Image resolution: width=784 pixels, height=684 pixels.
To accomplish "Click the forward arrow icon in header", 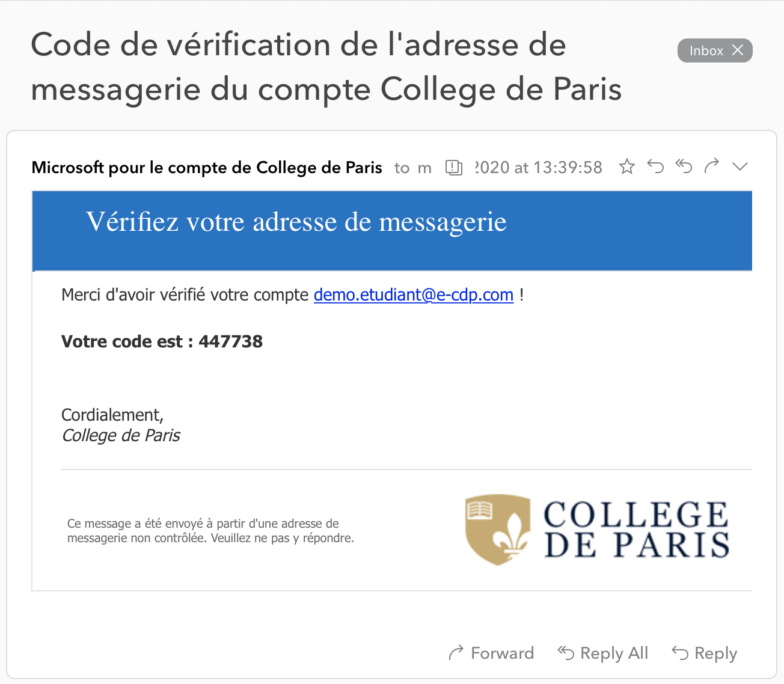I will 712,166.
